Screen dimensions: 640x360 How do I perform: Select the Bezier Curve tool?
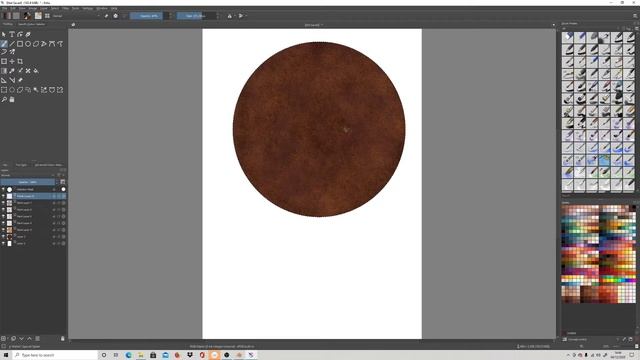coord(52,44)
